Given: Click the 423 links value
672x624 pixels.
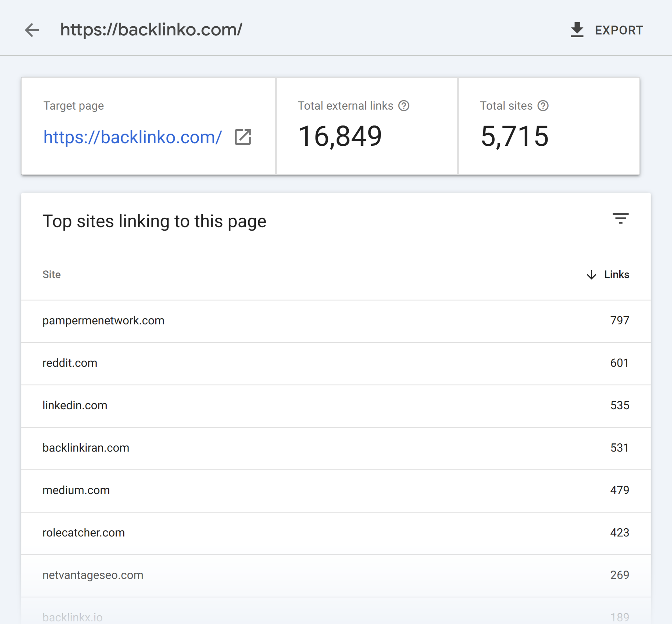Looking at the screenshot, I should click(619, 532).
